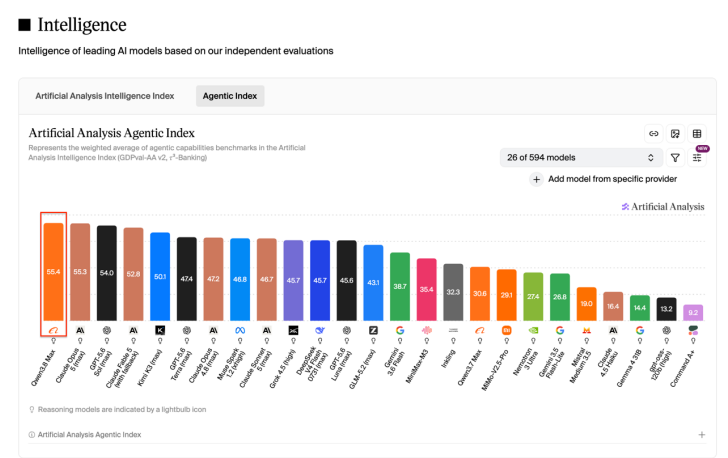Click the Artificial Analysis watermark logo
This screenshot has height=458, width=728.
pyautogui.click(x=663, y=207)
